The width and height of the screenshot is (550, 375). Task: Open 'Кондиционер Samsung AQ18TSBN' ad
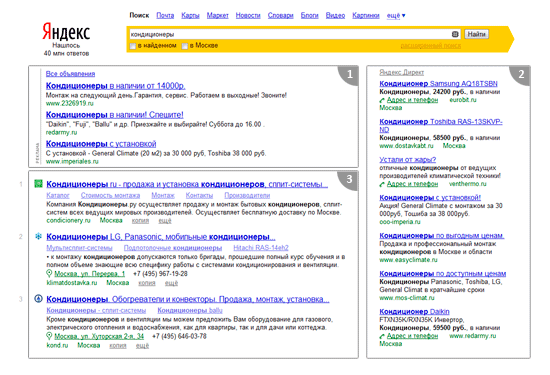coord(438,83)
